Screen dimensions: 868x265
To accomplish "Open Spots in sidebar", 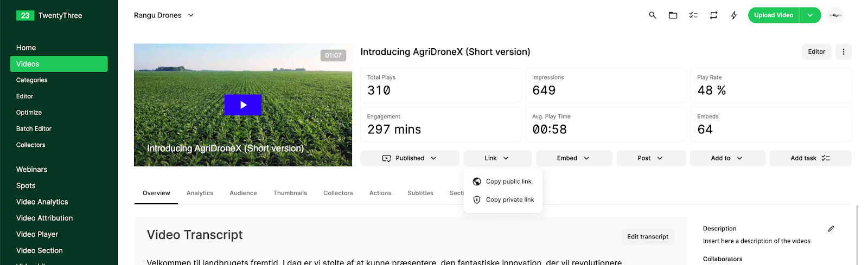I will [x=26, y=186].
